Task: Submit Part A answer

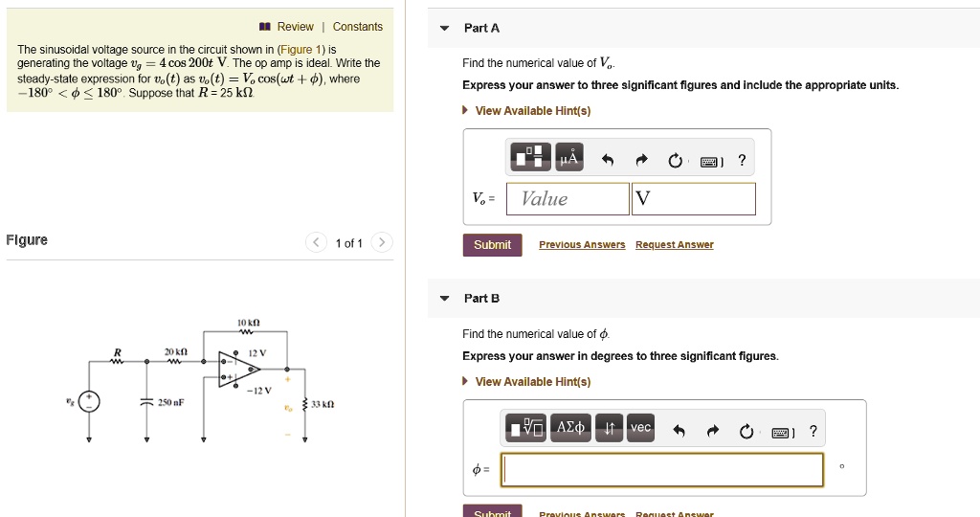Action: 493,244
